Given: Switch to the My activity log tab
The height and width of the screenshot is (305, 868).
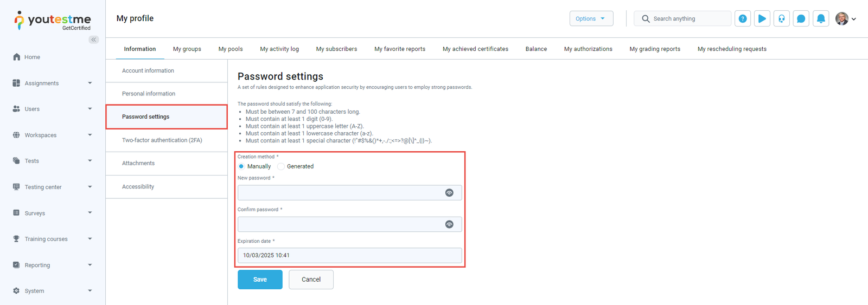Looking at the screenshot, I should coord(279,49).
